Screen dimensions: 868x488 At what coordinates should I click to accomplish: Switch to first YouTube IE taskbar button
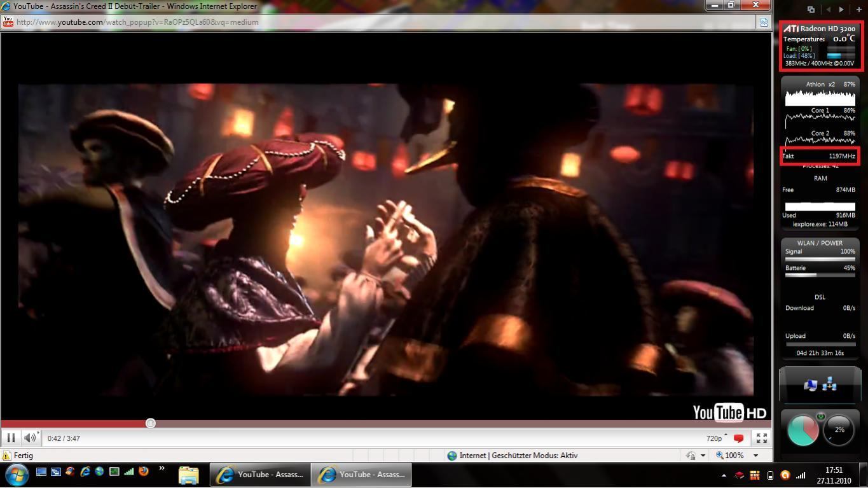tap(259, 475)
